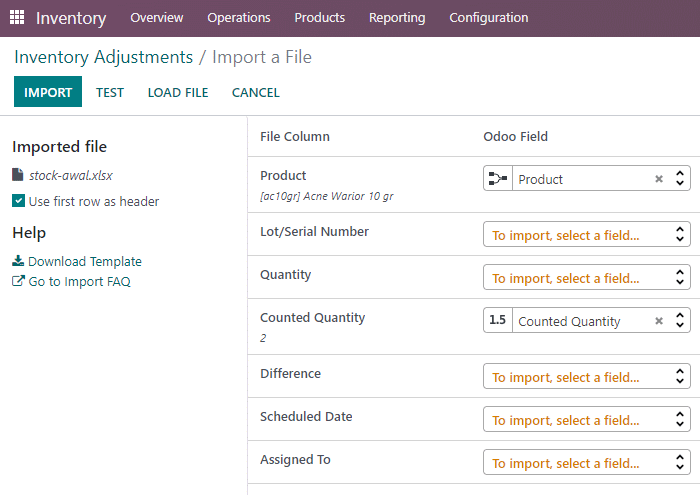The height and width of the screenshot is (495, 700).
Task: Click the Counted Quantity file column label
Action: point(312,317)
